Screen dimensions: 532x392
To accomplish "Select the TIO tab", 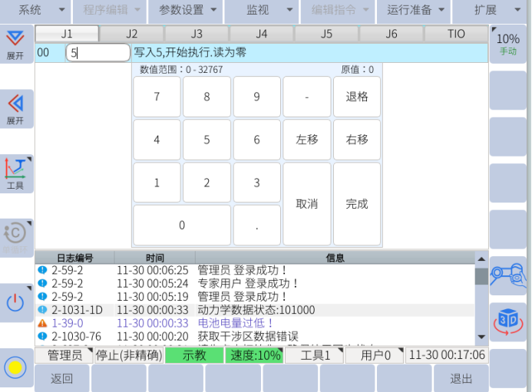I will pyautogui.click(x=456, y=34).
